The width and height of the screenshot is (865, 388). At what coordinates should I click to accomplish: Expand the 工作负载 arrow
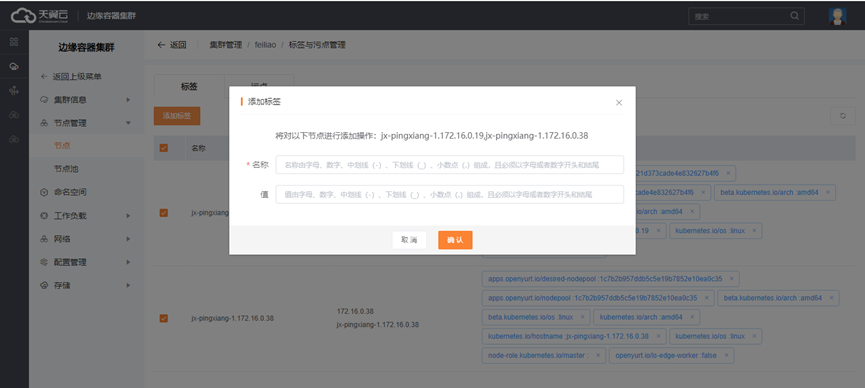(128, 216)
